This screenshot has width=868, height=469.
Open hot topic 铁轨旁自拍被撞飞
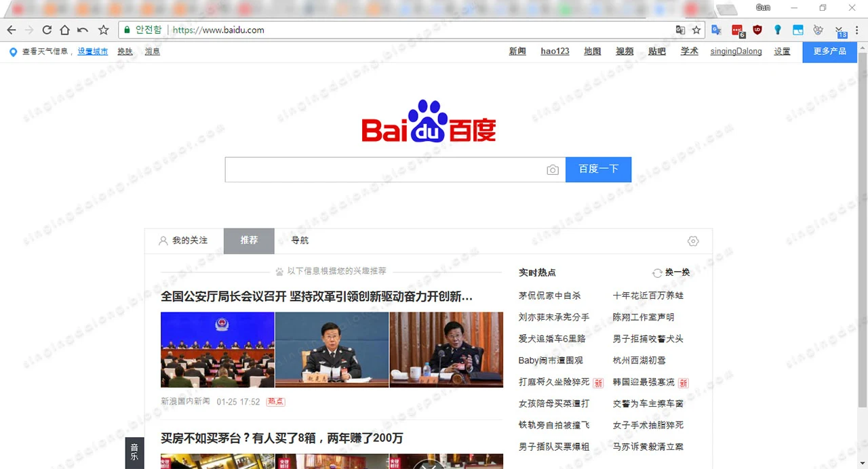click(x=554, y=426)
